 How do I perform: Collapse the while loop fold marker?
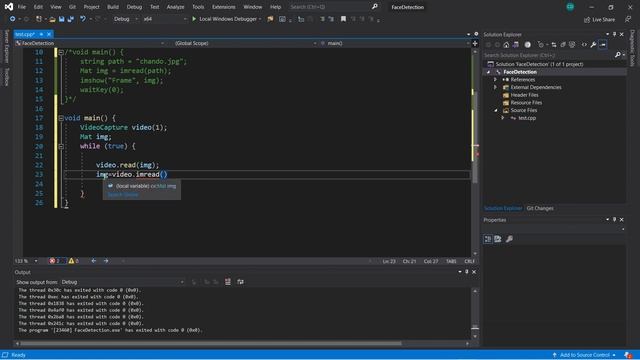61,146
